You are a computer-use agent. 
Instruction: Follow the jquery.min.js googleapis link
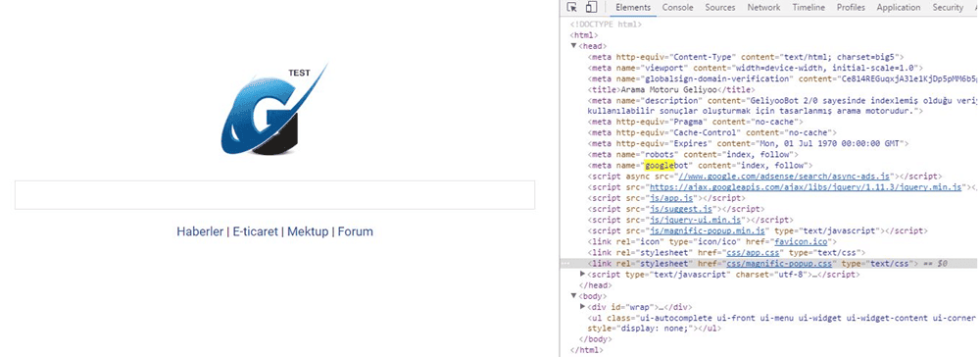coord(806,187)
